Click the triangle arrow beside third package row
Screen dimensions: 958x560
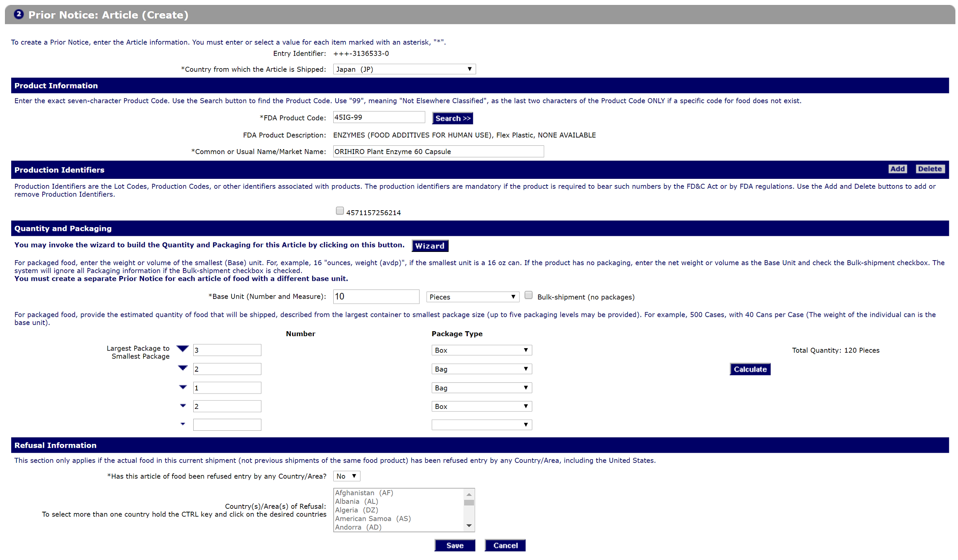pos(183,387)
